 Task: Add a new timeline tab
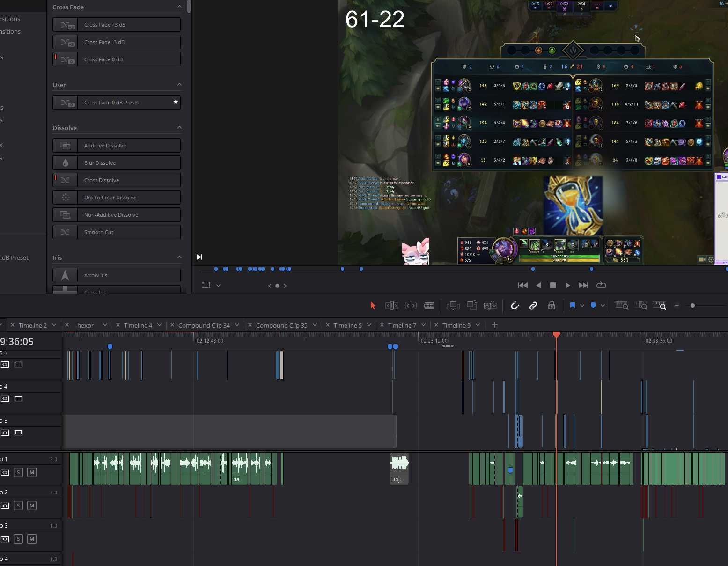click(495, 325)
